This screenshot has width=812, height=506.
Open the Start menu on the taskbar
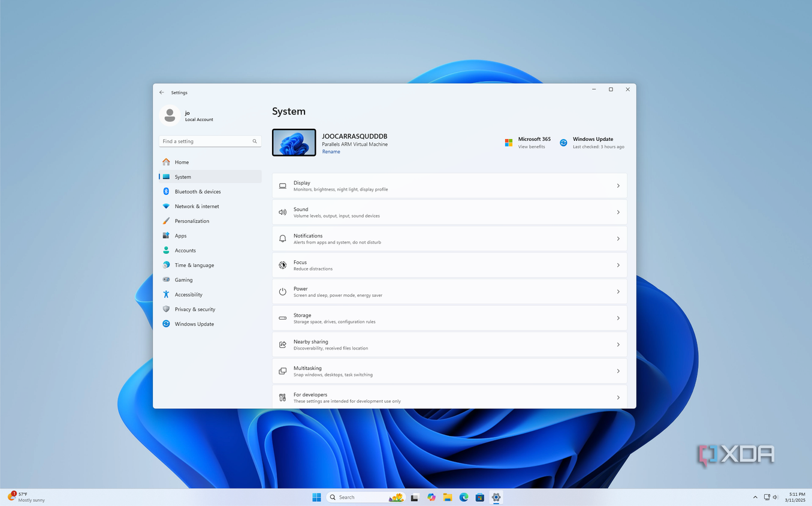point(316,497)
